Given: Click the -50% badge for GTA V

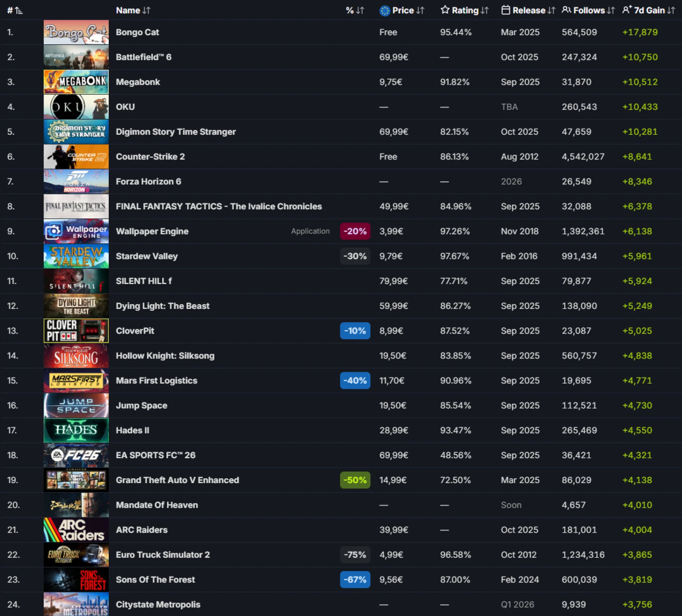Looking at the screenshot, I should [x=355, y=480].
